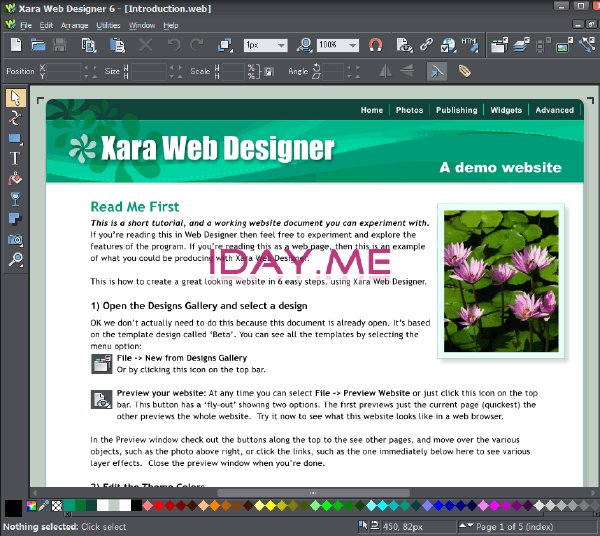Click the A demo website text
The image size is (600, 536).
pyautogui.click(x=501, y=167)
